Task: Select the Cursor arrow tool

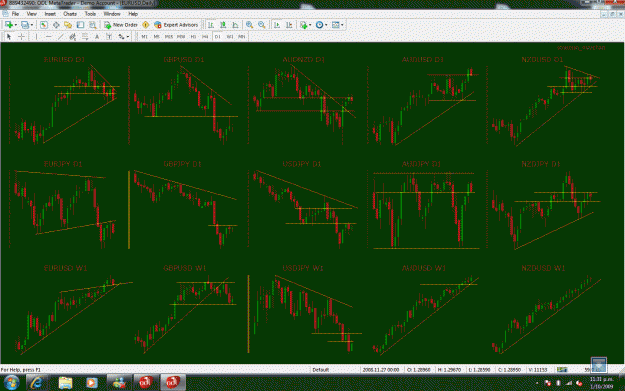Action: click(9, 37)
